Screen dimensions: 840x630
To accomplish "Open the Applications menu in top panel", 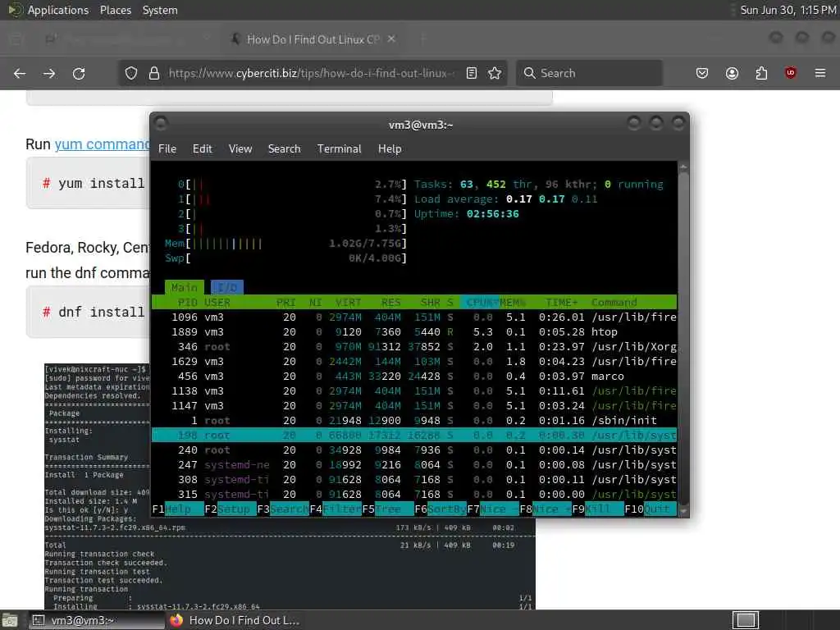I will pyautogui.click(x=58, y=10).
